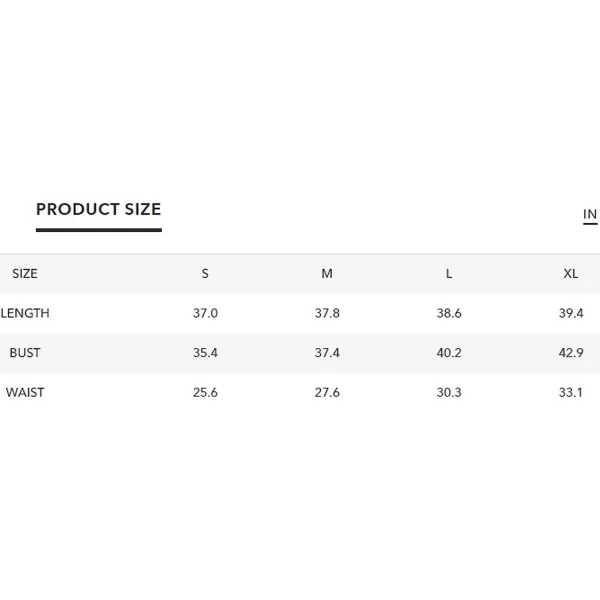Click the 40.2 bust value for L
600x600 pixels.
click(449, 353)
